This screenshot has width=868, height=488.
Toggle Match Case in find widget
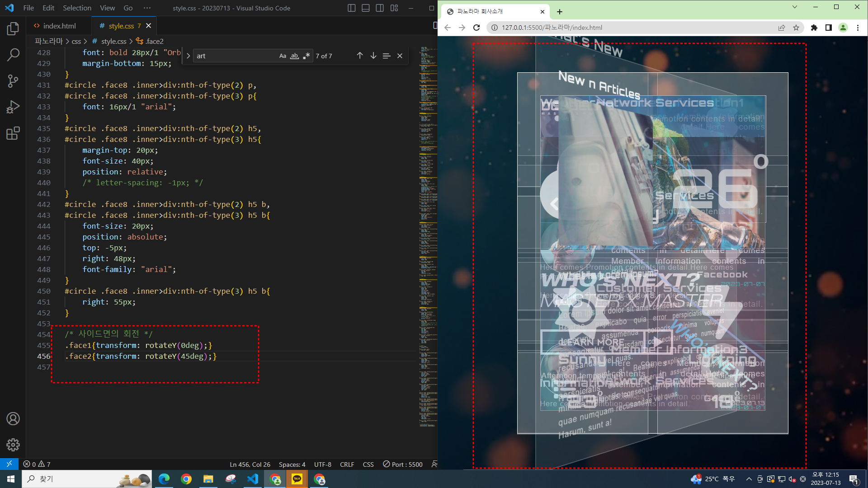(283, 56)
